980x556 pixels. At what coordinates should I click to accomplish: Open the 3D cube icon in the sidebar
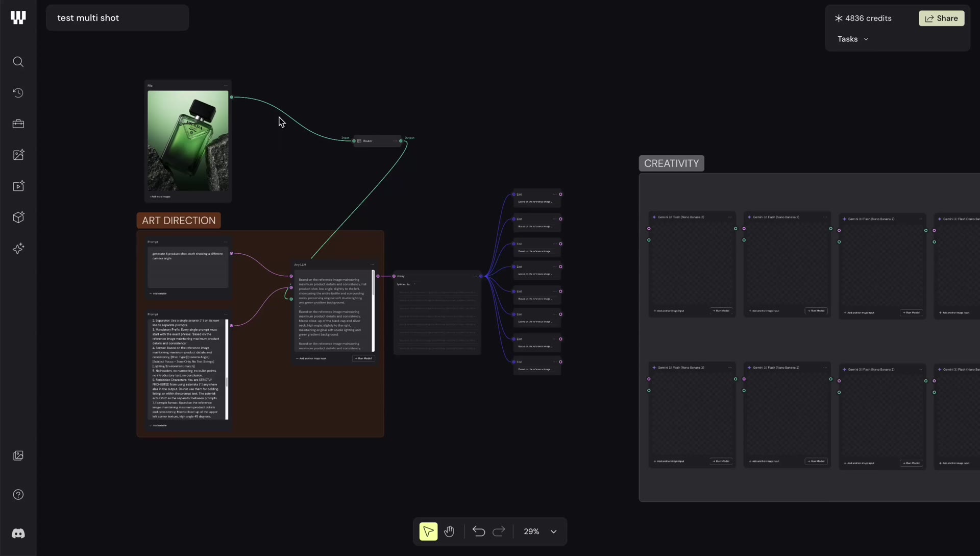click(x=18, y=217)
